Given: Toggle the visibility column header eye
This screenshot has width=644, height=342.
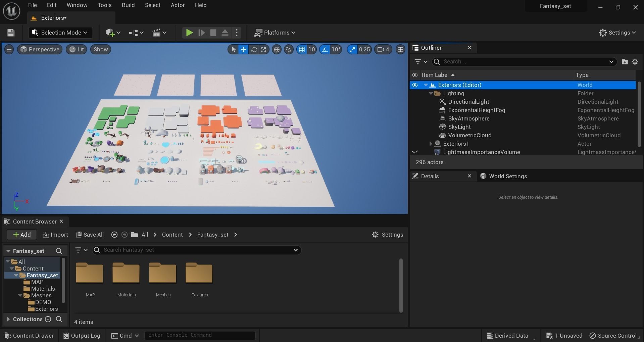Looking at the screenshot, I should [415, 75].
